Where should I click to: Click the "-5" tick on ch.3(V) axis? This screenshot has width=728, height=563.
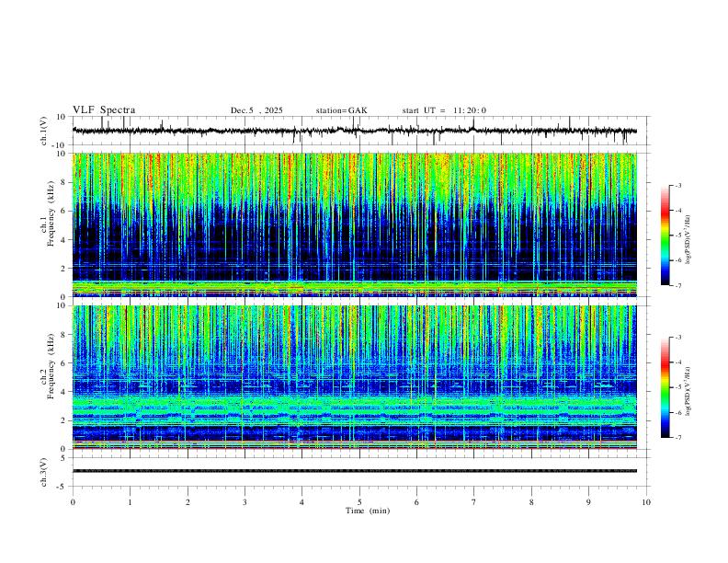click(x=63, y=487)
